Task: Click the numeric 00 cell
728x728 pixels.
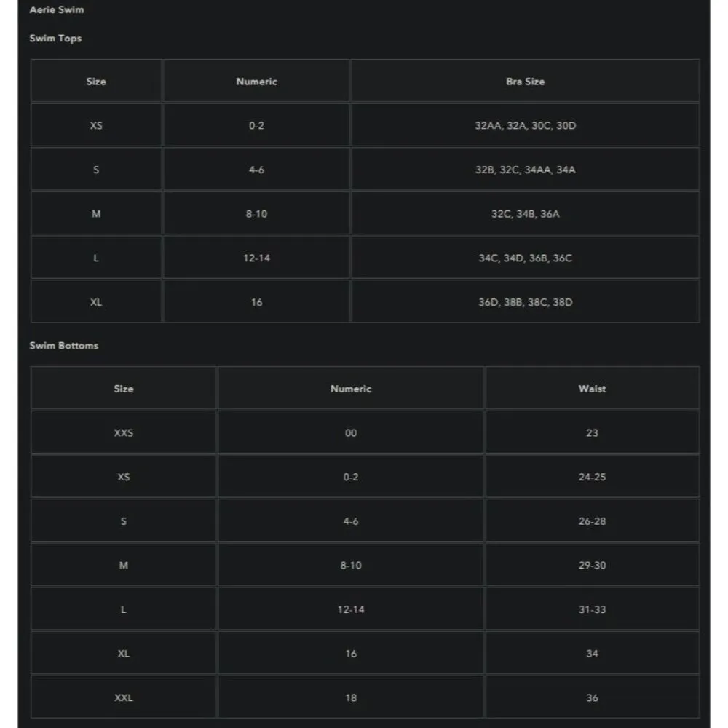Action: click(351, 433)
